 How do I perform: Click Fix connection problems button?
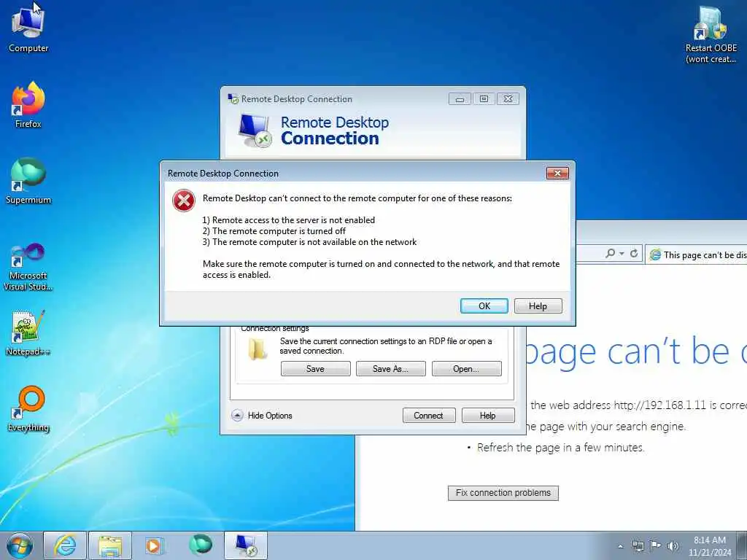(503, 493)
